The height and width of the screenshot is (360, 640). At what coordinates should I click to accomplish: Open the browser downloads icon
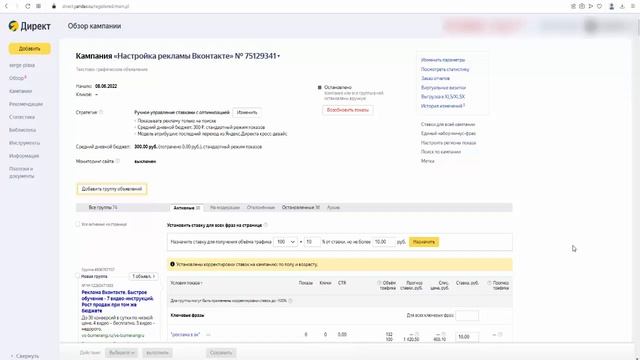tap(622, 6)
